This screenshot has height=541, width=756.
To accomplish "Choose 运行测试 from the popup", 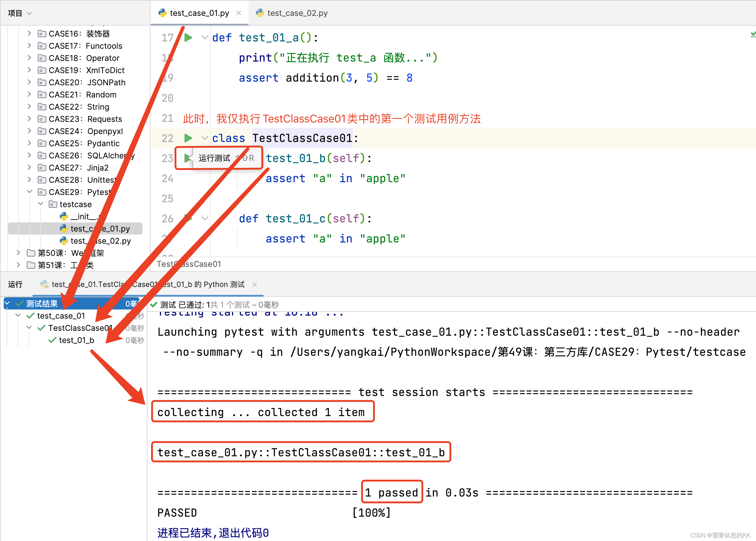I will click(x=214, y=158).
